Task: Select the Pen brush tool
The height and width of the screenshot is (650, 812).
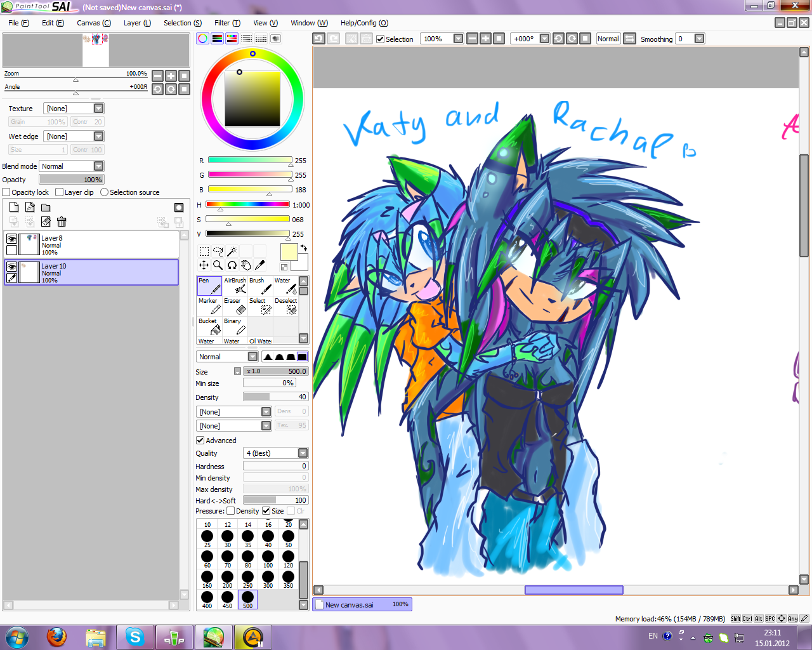Action: pyautogui.click(x=209, y=286)
